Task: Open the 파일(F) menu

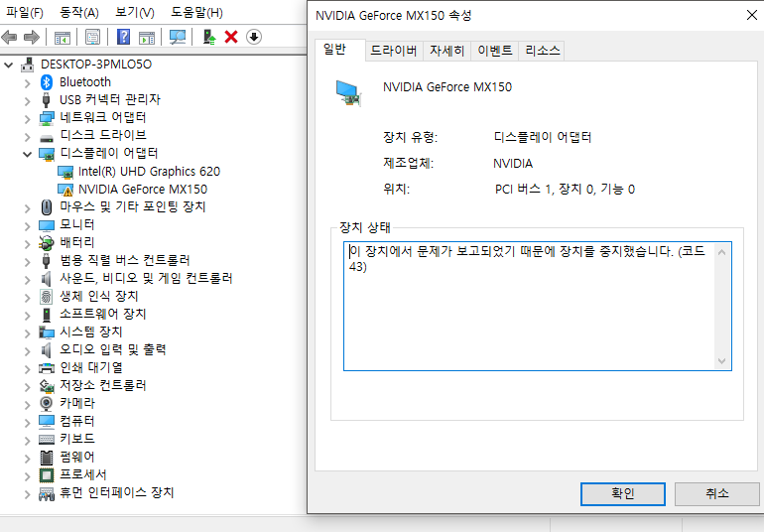Action: (24, 12)
